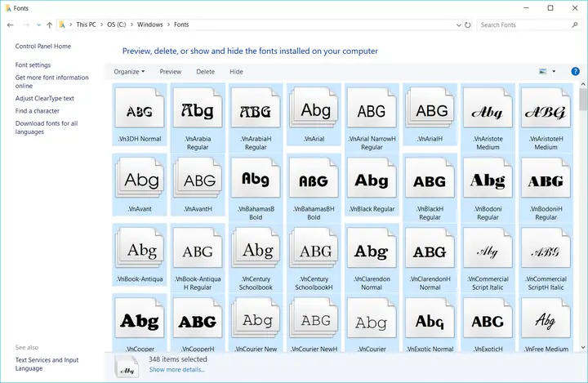Click the vertical scrollbar thumb

coord(583,99)
